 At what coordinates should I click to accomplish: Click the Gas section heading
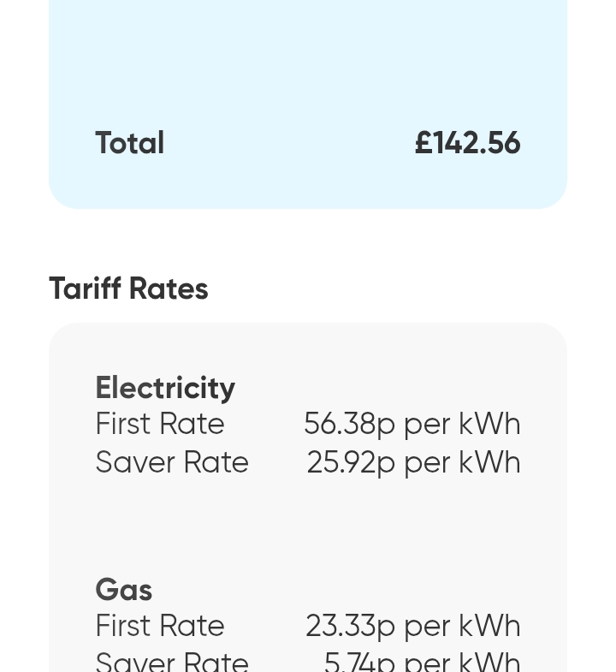click(x=124, y=590)
